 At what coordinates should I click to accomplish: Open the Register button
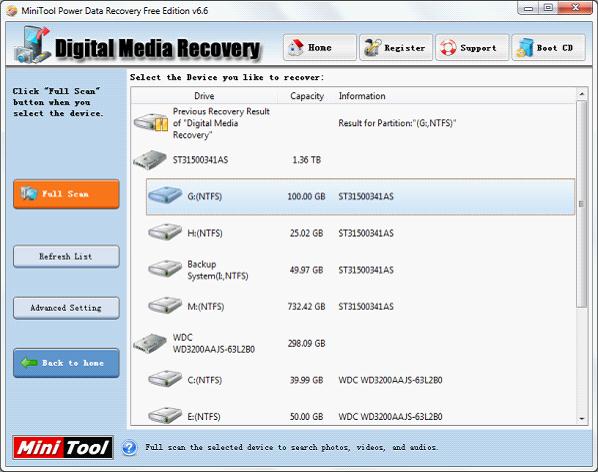pyautogui.click(x=396, y=48)
